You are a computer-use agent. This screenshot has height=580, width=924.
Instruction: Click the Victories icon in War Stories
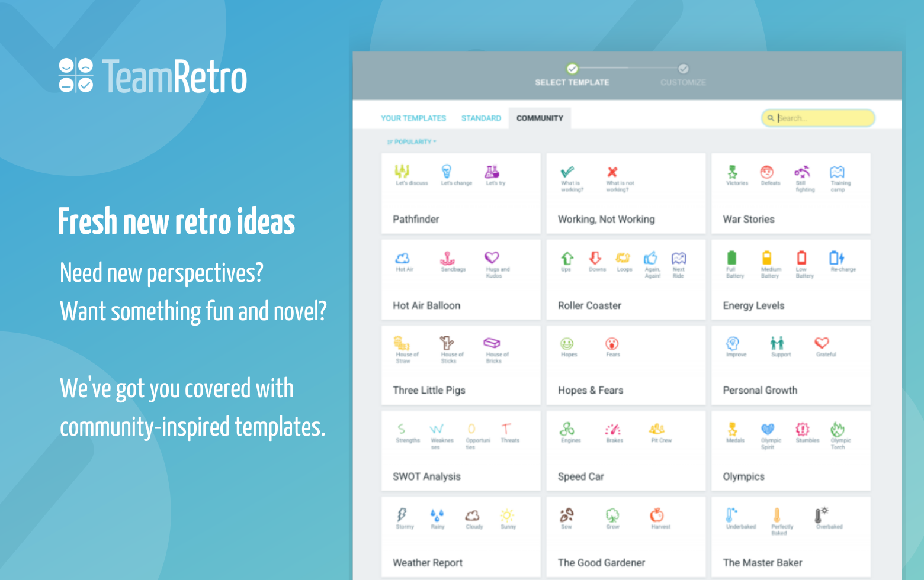[x=733, y=172]
